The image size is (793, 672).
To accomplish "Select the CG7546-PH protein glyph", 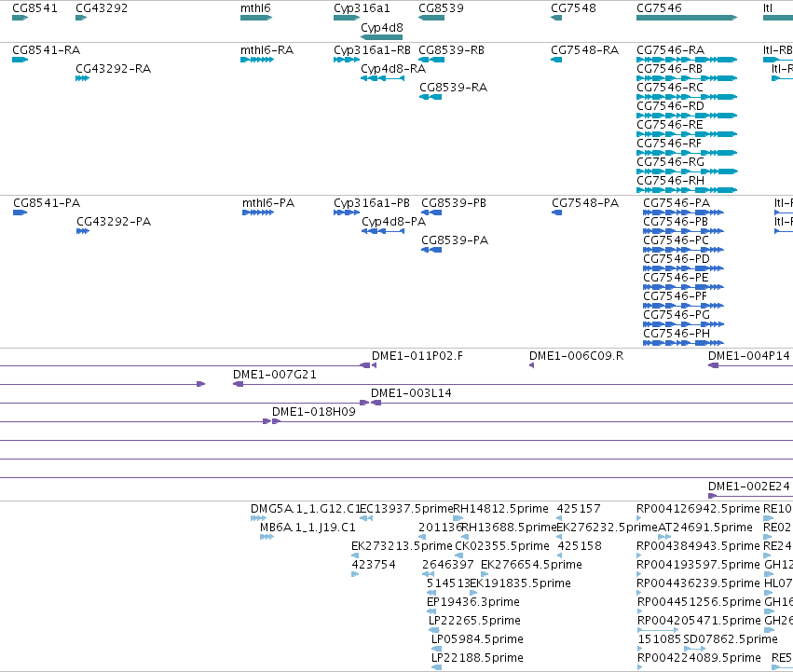I will point(683,343).
